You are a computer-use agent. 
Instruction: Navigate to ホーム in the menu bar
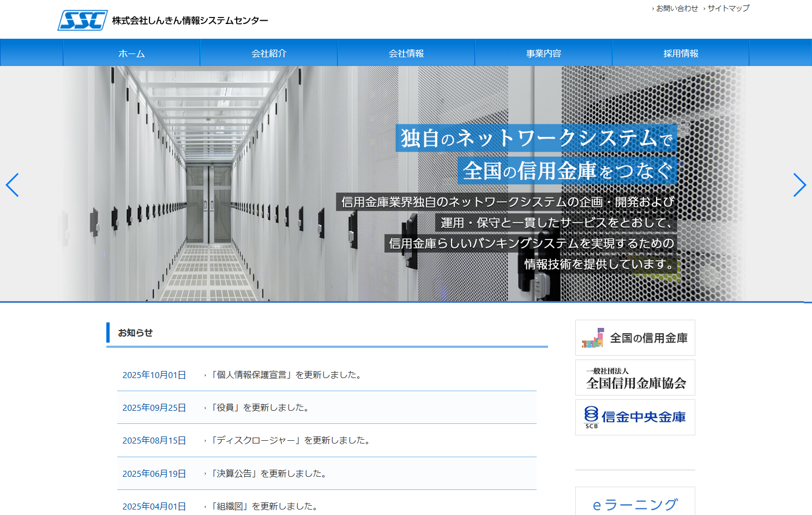(131, 53)
